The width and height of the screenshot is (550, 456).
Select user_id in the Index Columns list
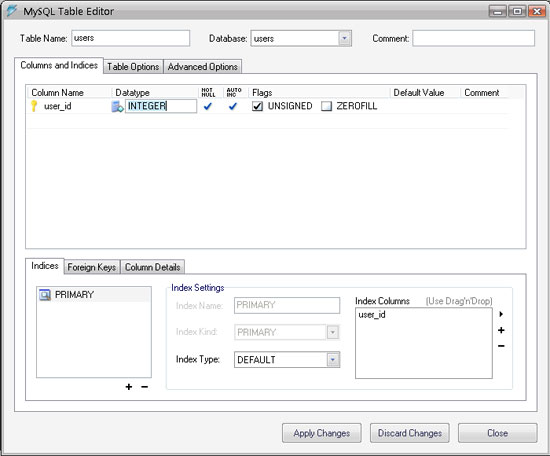(372, 315)
